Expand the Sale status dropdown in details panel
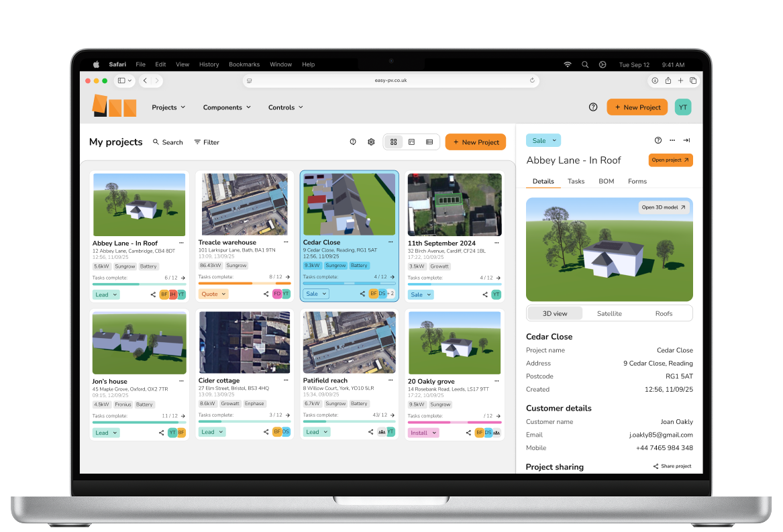 coord(543,141)
